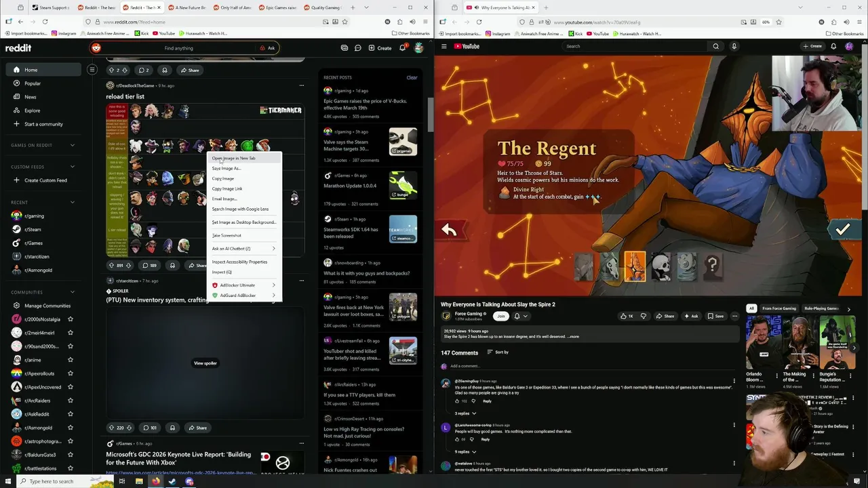Like the Slay the Spire 2 video
This screenshot has width=868, height=488.
(627, 316)
